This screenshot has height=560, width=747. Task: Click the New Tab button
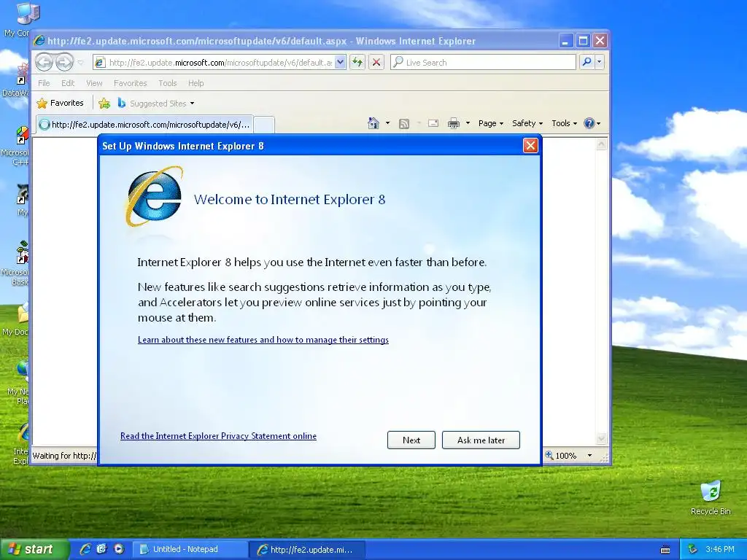tap(264, 125)
